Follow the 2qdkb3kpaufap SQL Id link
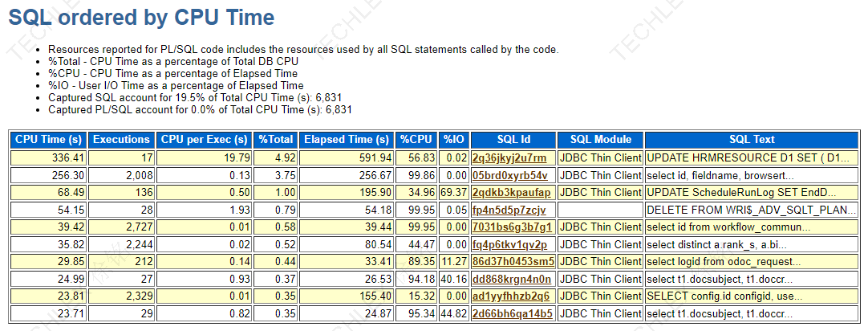 point(512,192)
